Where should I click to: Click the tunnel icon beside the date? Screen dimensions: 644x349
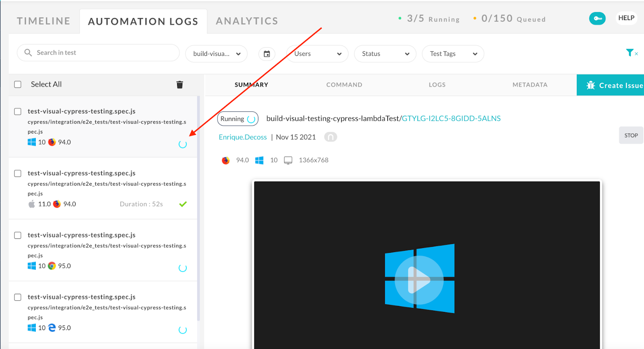coord(330,137)
